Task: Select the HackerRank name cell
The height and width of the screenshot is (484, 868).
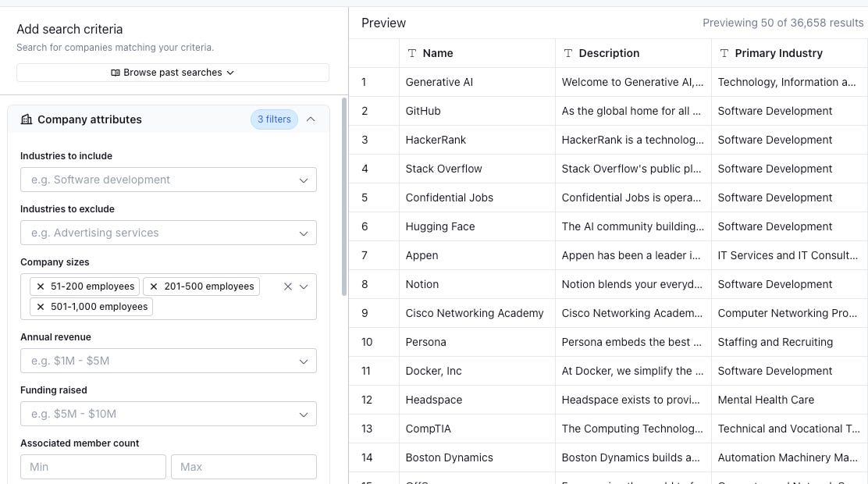Action: click(x=477, y=140)
